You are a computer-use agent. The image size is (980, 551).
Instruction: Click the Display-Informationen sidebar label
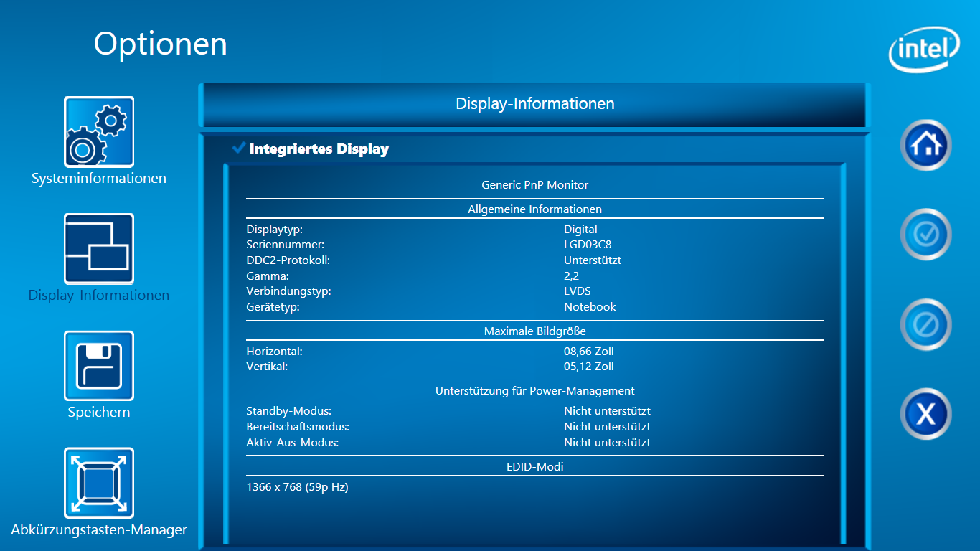point(99,296)
